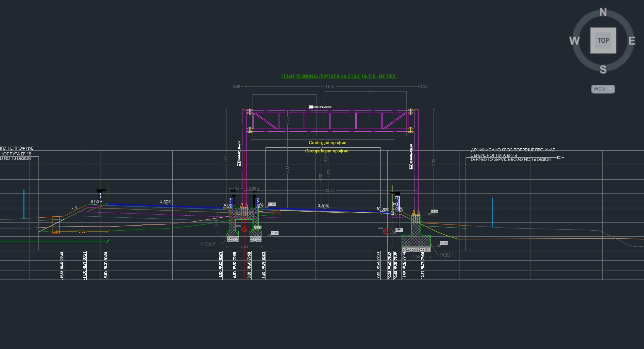
Task: Click the W direction on the ViewCube compass
Action: (x=574, y=41)
